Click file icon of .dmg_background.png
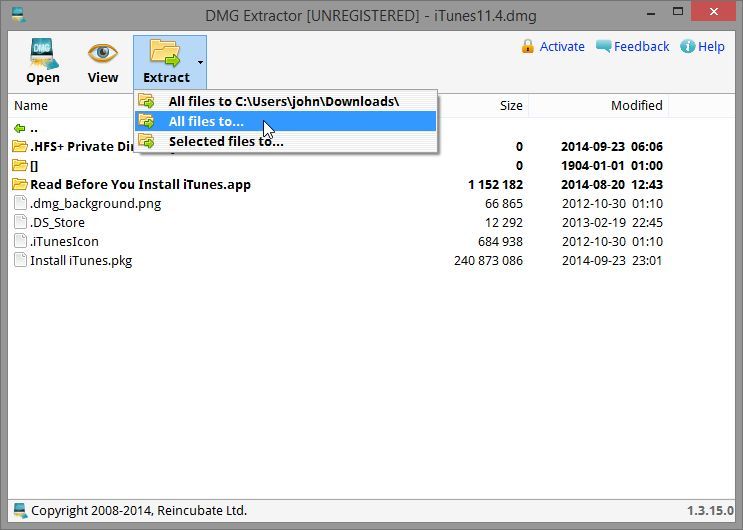Screen dimensions: 743x530 coord(20,203)
